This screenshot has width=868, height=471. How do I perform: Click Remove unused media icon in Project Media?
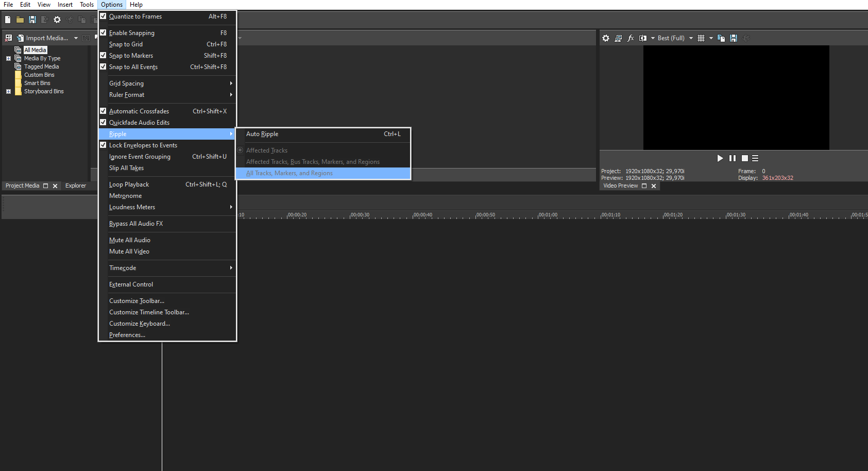pyautogui.click(x=8, y=38)
